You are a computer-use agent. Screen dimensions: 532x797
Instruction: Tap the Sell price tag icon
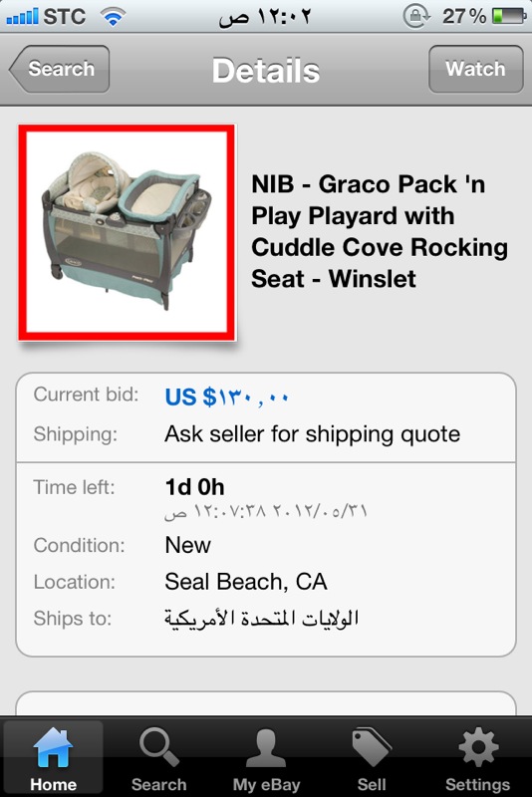click(372, 747)
